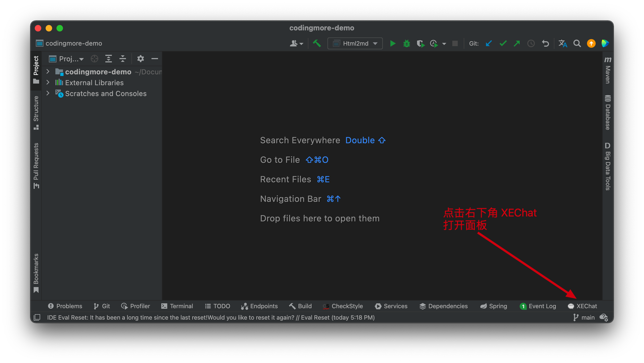This screenshot has width=644, height=363.
Task: Click the Git push arrow icon
Action: [x=517, y=43]
